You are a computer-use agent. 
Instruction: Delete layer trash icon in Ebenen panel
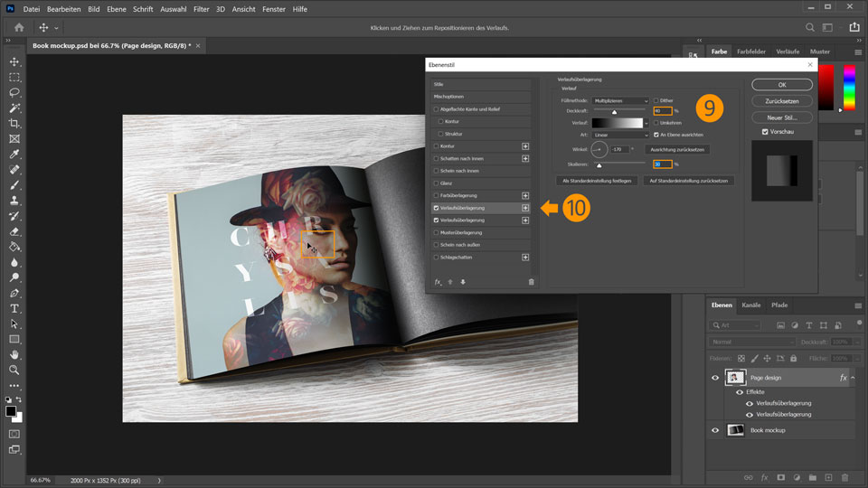pyautogui.click(x=844, y=477)
